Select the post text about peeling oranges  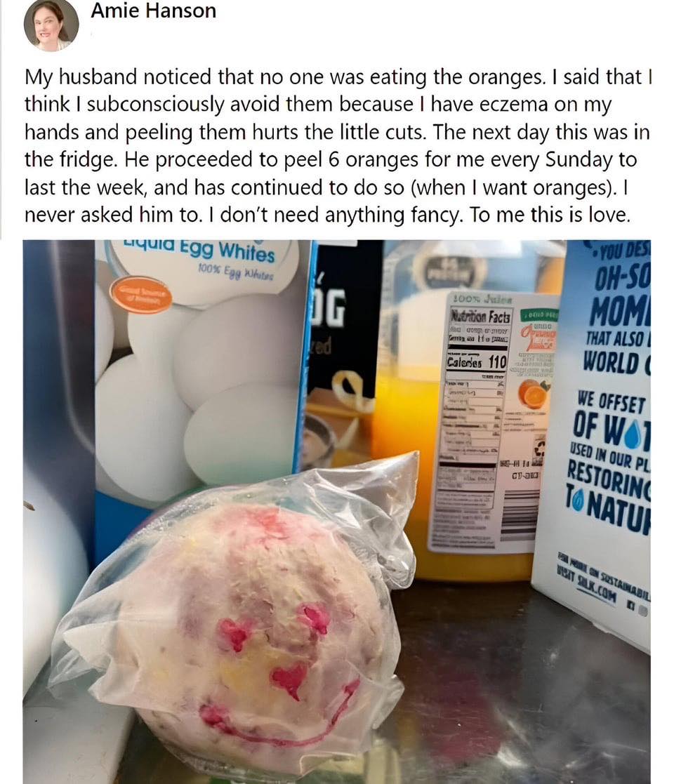[x=338, y=146]
